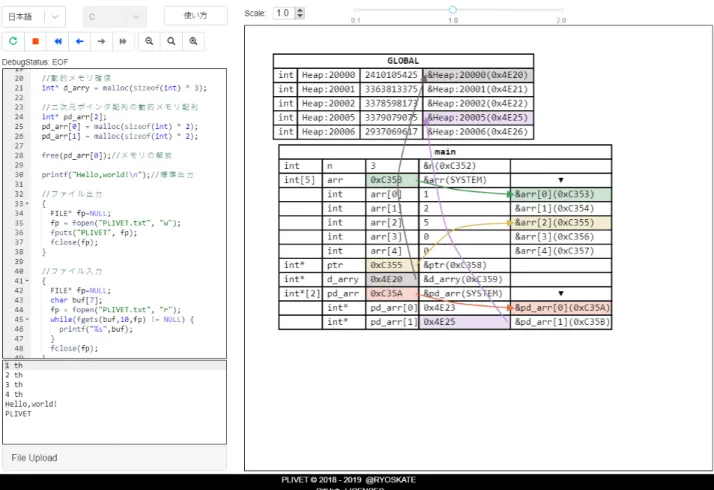Image resolution: width=714 pixels, height=490 pixels.
Task: Click the main table header
Action: tap(445, 152)
